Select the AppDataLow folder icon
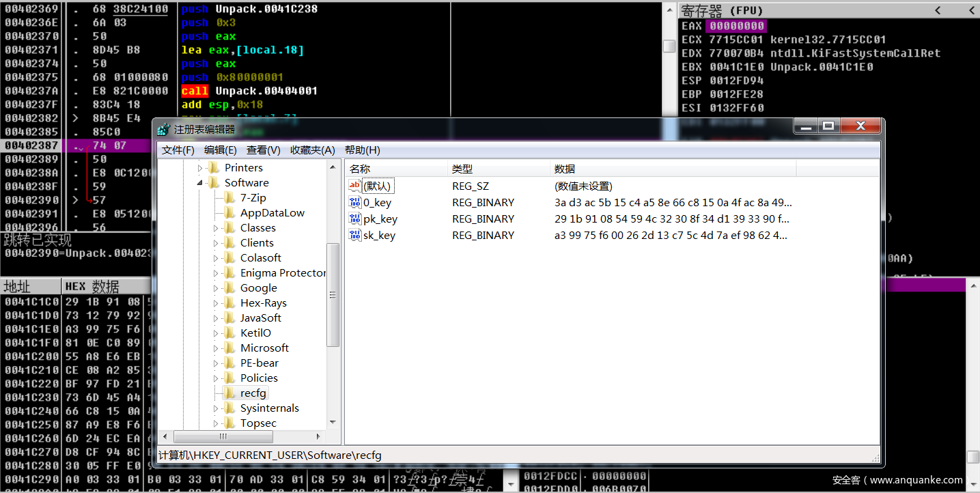The width and height of the screenshot is (980, 493). [230, 213]
